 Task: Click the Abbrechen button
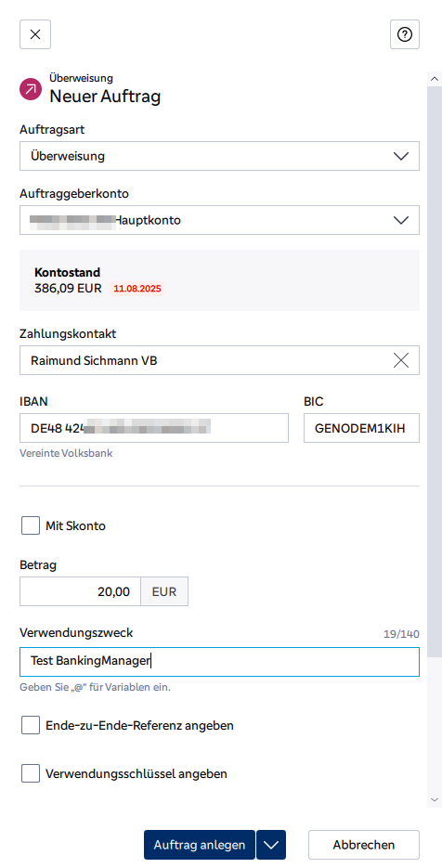(x=364, y=845)
